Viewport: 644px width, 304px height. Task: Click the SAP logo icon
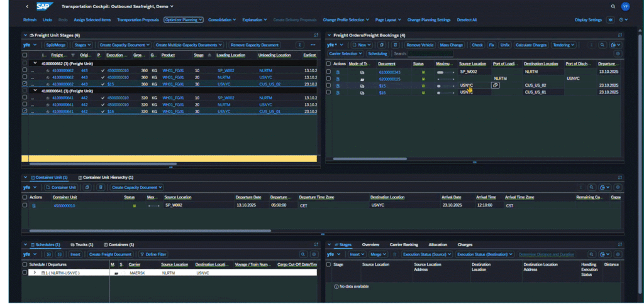(45, 6)
